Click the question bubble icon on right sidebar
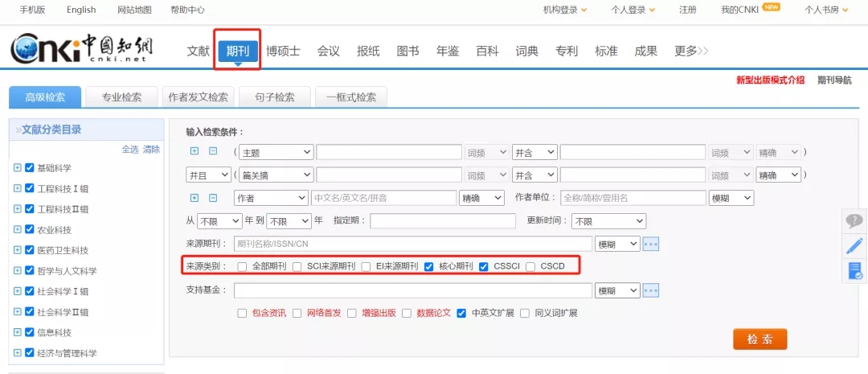 [854, 220]
